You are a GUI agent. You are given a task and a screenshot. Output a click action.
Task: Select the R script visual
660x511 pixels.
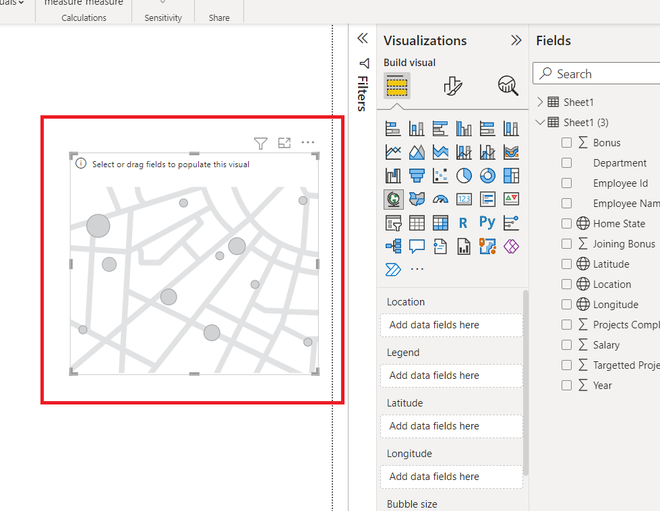pyautogui.click(x=464, y=223)
